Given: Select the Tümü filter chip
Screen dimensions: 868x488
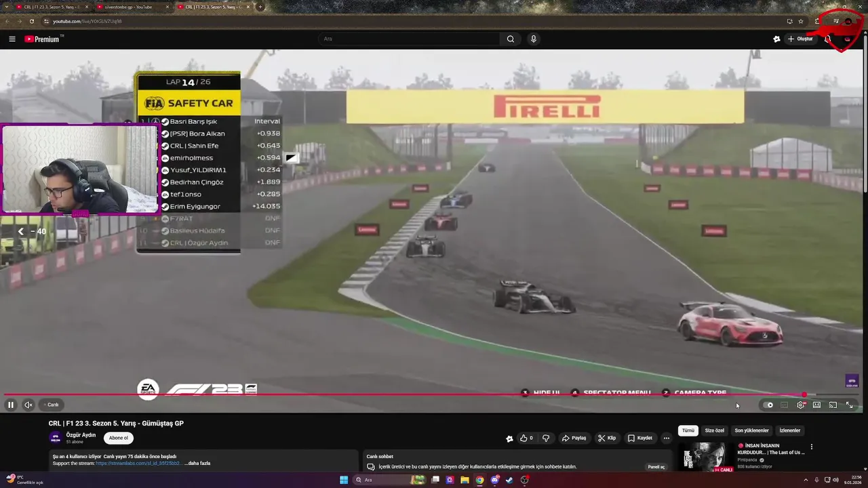Looking at the screenshot, I should coord(688,430).
